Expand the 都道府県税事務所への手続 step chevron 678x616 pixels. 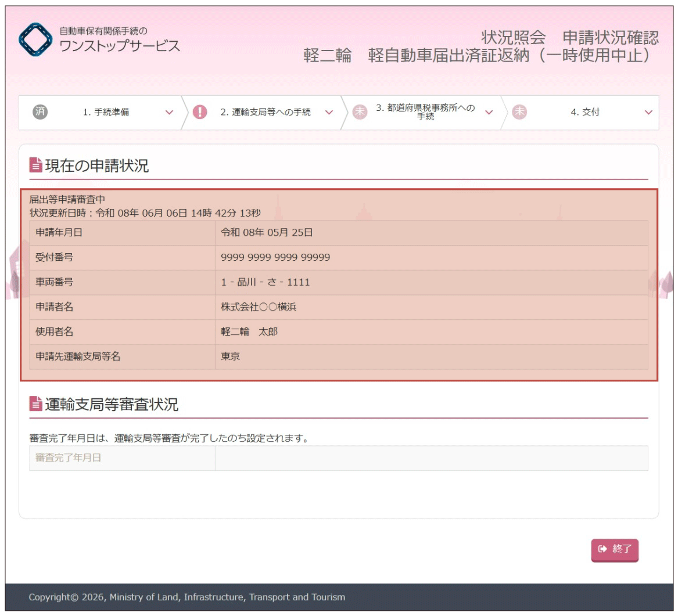(489, 113)
